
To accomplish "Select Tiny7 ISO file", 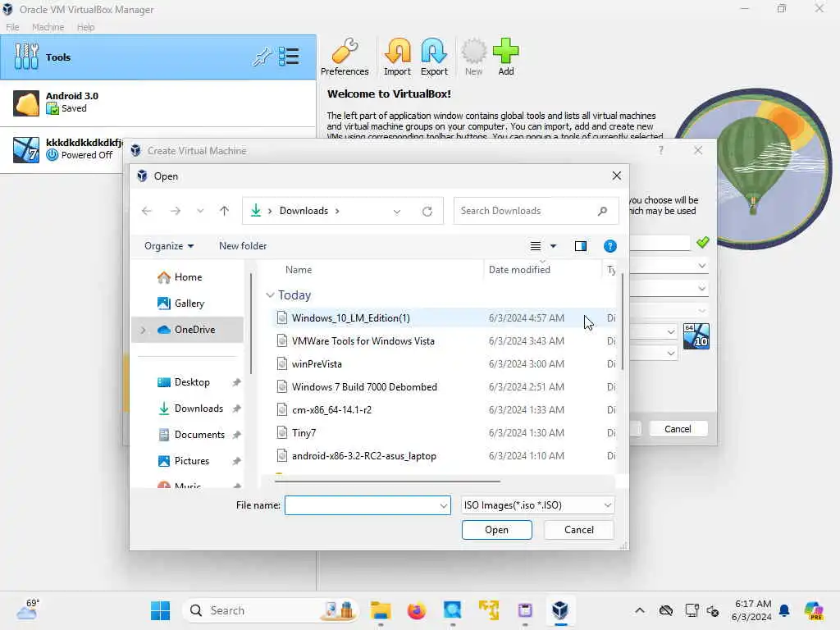I will click(444, 433).
